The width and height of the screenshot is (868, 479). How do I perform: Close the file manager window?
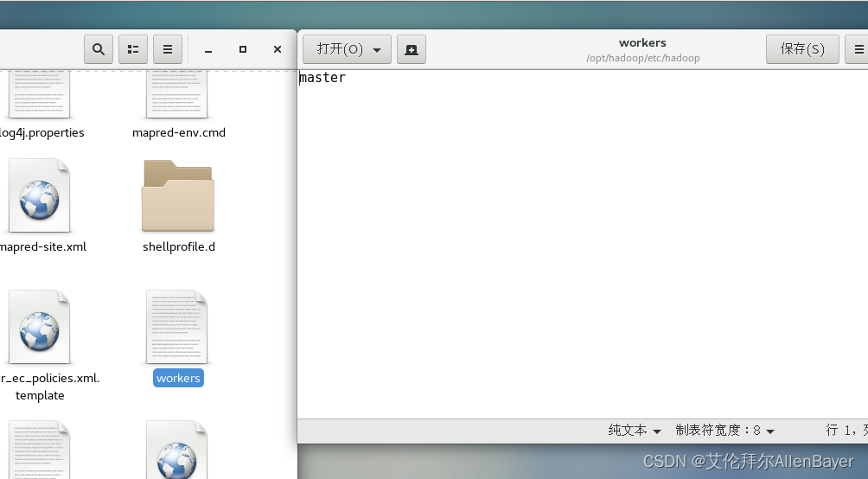pos(278,49)
